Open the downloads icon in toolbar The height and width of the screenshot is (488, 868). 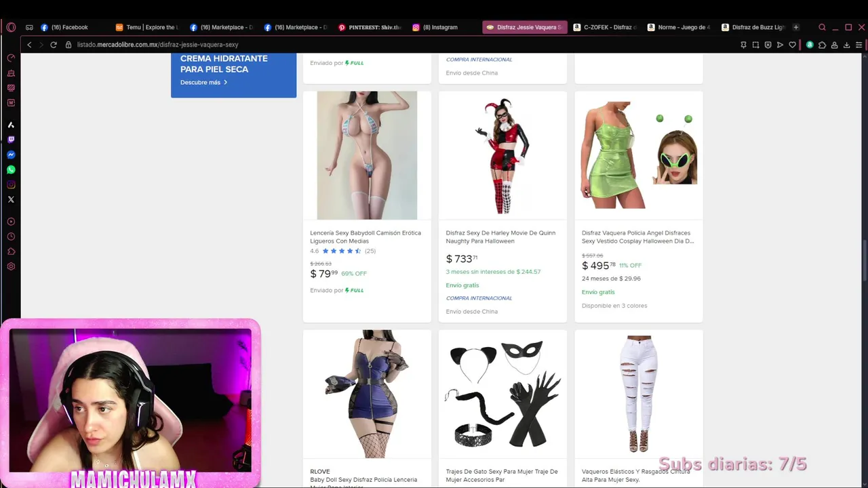(x=846, y=45)
